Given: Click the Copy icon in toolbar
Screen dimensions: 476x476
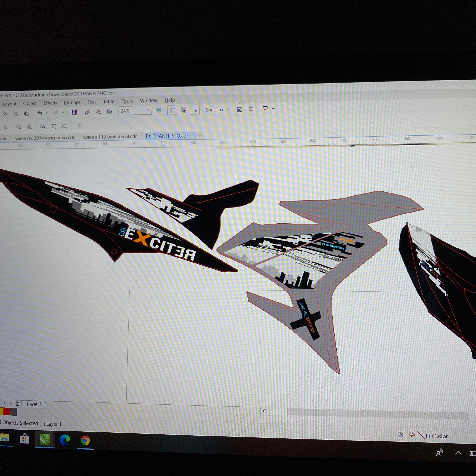Looking at the screenshot, I should 16,114.
